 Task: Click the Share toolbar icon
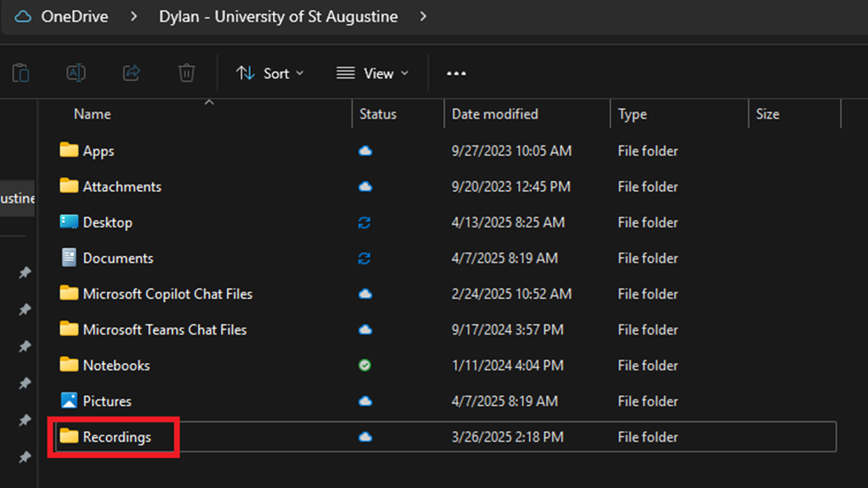[131, 73]
